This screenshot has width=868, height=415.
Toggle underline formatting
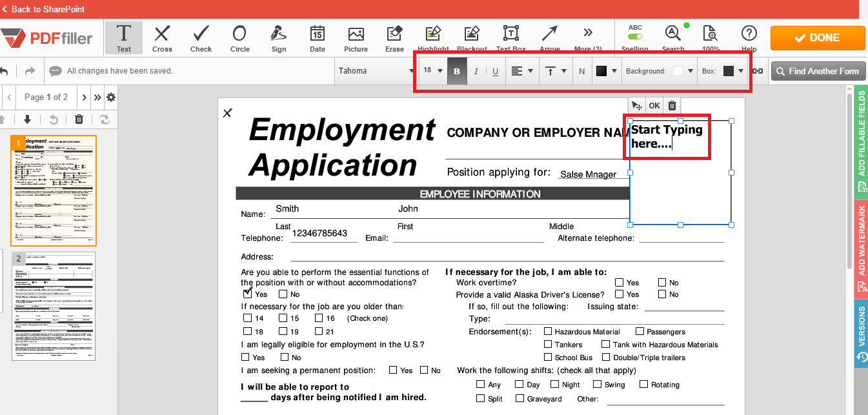point(495,71)
